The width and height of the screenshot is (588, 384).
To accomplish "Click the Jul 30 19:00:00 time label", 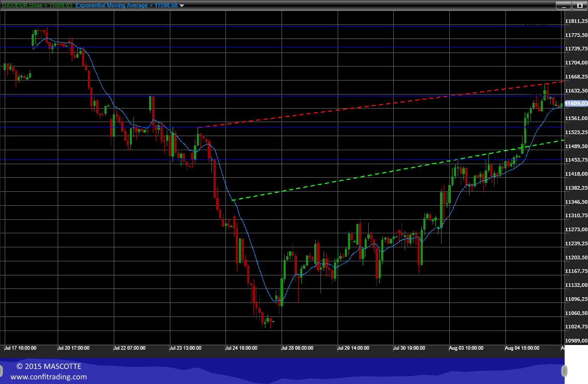I will pos(409,348).
